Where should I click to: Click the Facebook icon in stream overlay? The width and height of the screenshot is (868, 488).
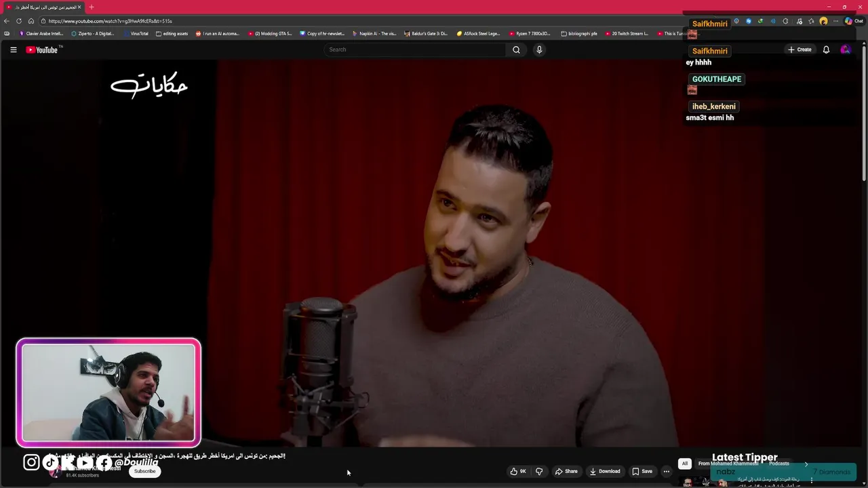[x=104, y=462]
